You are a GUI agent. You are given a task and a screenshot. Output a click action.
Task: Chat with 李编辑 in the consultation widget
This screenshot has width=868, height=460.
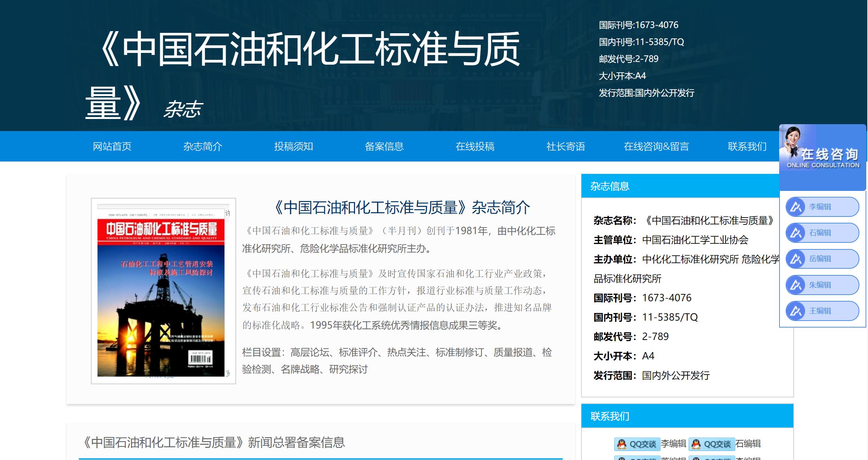(x=822, y=207)
